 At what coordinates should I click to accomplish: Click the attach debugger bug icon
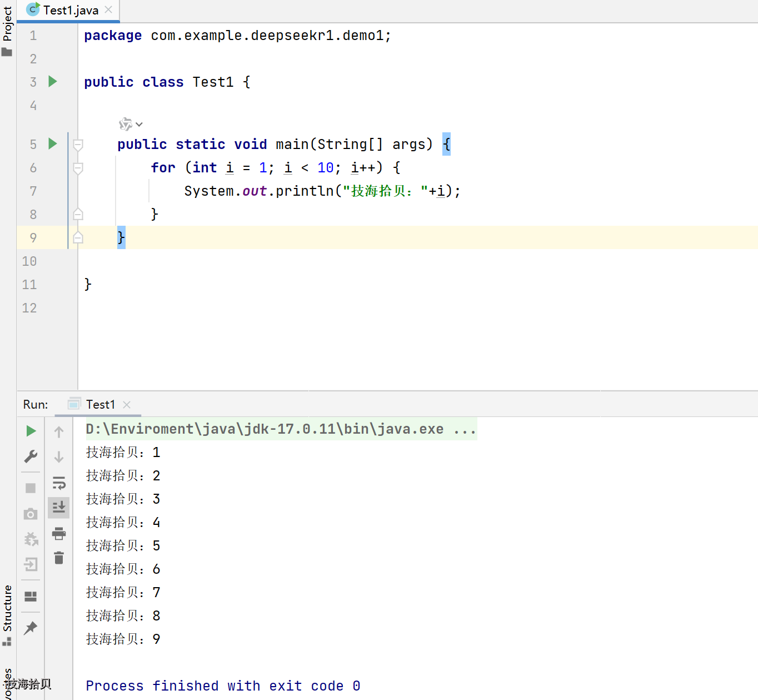point(31,539)
